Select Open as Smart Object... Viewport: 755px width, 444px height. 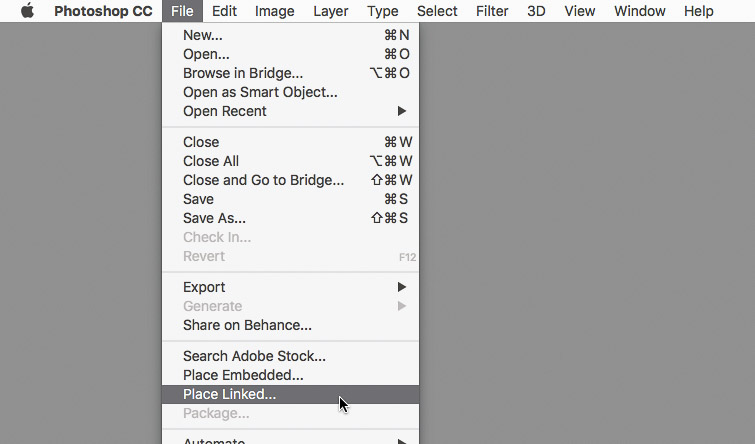(291, 92)
